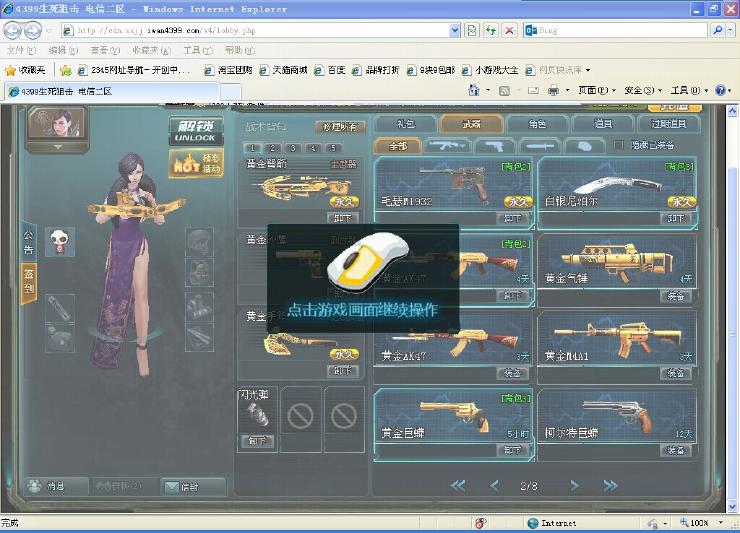740x533 pixels.
Task: Equip the Colt Python revolver
Action: [x=675, y=450]
